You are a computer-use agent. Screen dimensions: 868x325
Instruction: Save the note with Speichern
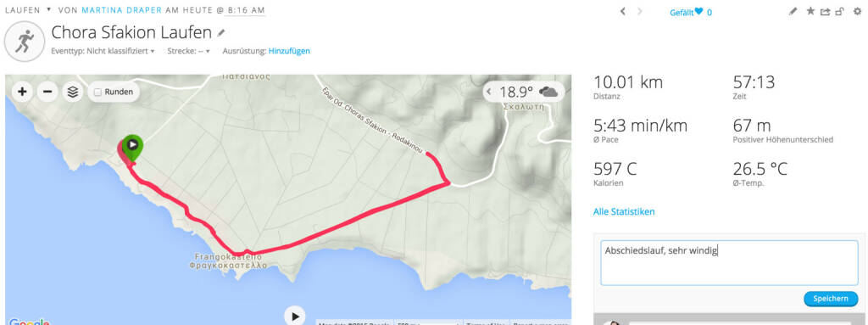point(831,299)
